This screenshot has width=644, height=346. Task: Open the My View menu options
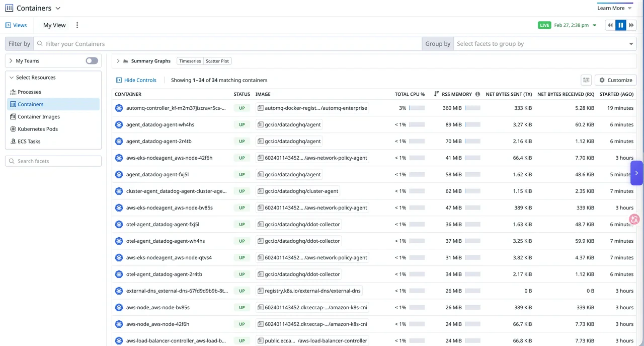click(77, 25)
